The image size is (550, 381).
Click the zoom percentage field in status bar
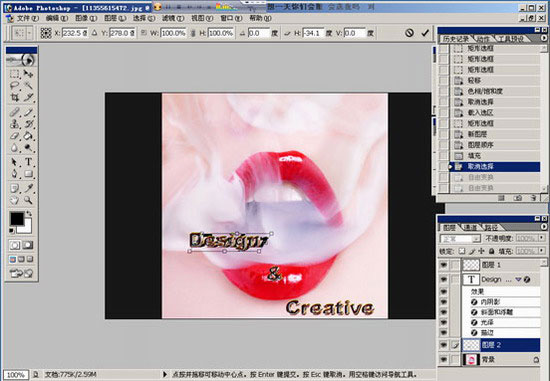click(16, 375)
